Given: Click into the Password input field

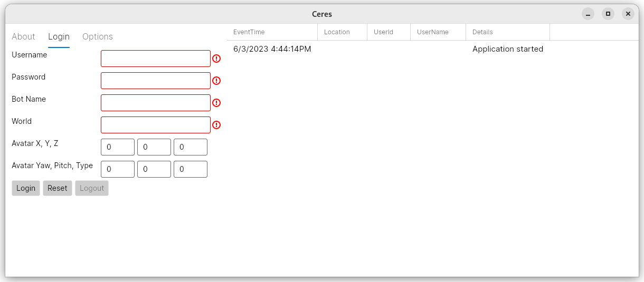Looking at the screenshot, I should (x=156, y=81).
